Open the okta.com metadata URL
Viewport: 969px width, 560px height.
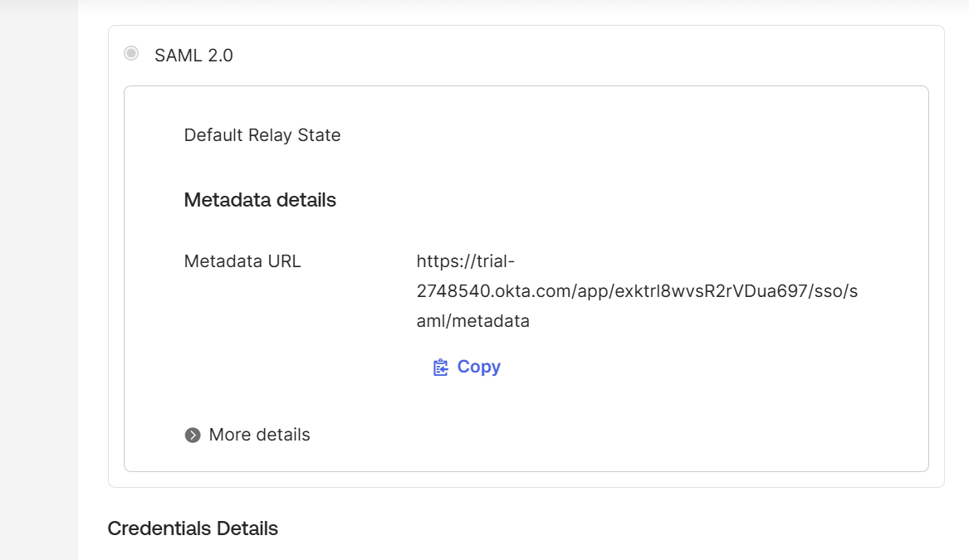point(636,290)
